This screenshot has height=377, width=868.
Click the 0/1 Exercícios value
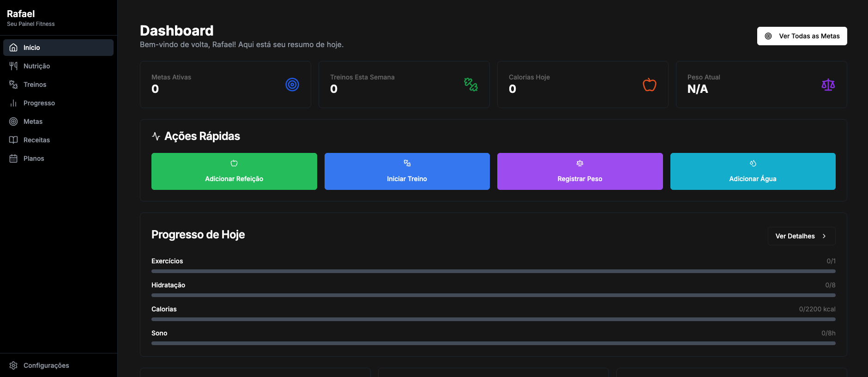coord(831,261)
